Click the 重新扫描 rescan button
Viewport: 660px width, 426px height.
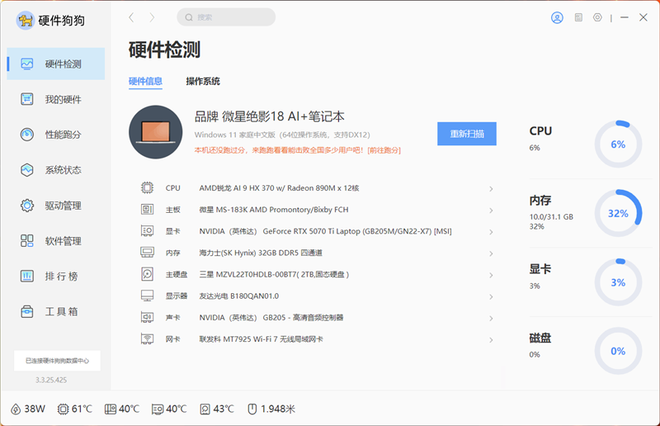click(466, 134)
